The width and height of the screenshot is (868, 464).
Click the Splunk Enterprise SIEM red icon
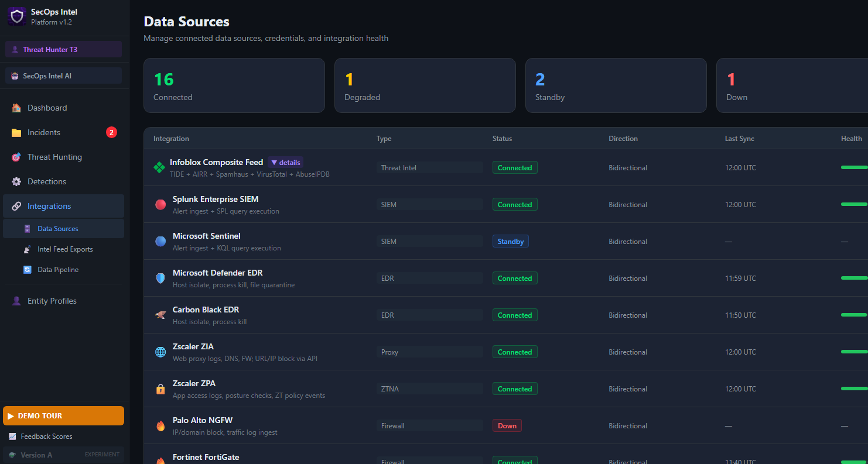tap(160, 205)
